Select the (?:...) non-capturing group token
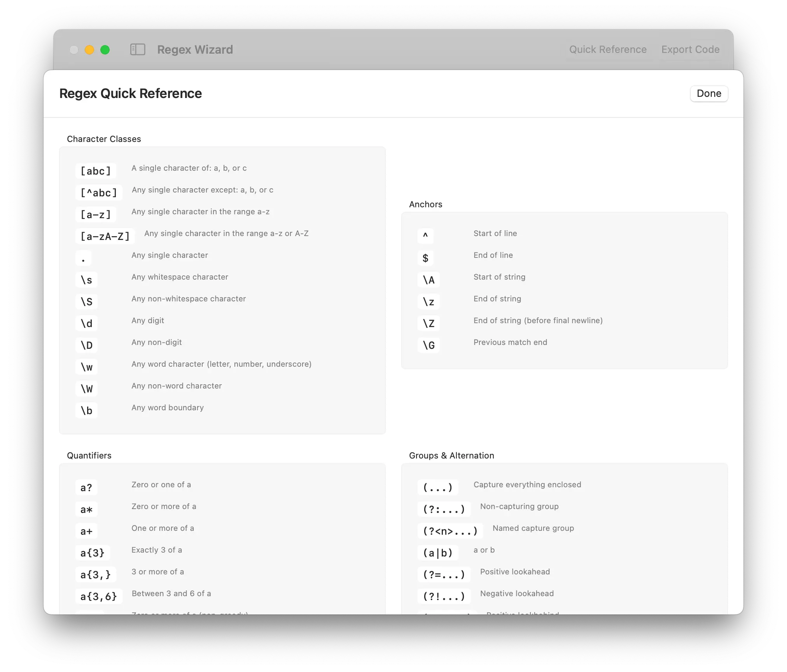This screenshot has width=787, height=672. click(x=444, y=509)
